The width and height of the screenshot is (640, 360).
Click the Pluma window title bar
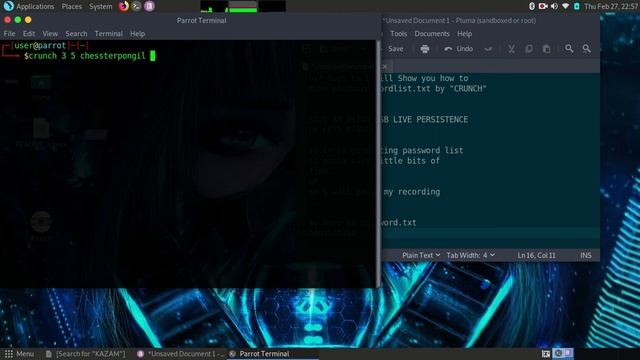[491, 20]
